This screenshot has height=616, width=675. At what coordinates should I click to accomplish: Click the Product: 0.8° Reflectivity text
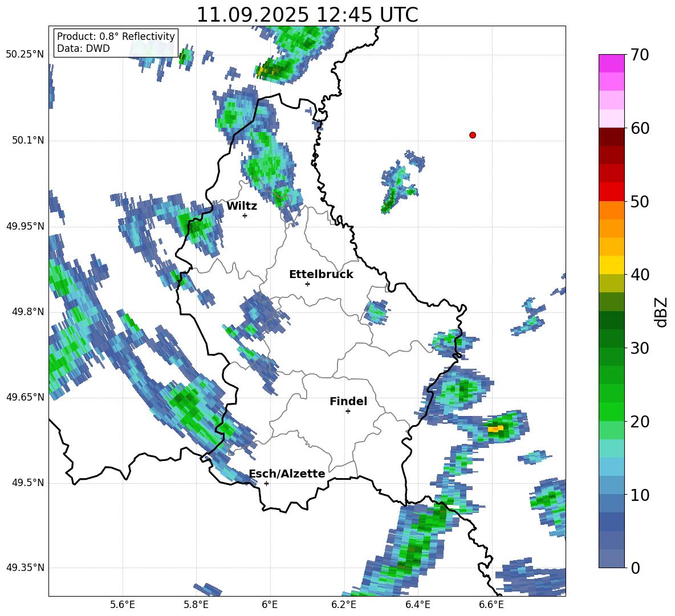point(116,36)
